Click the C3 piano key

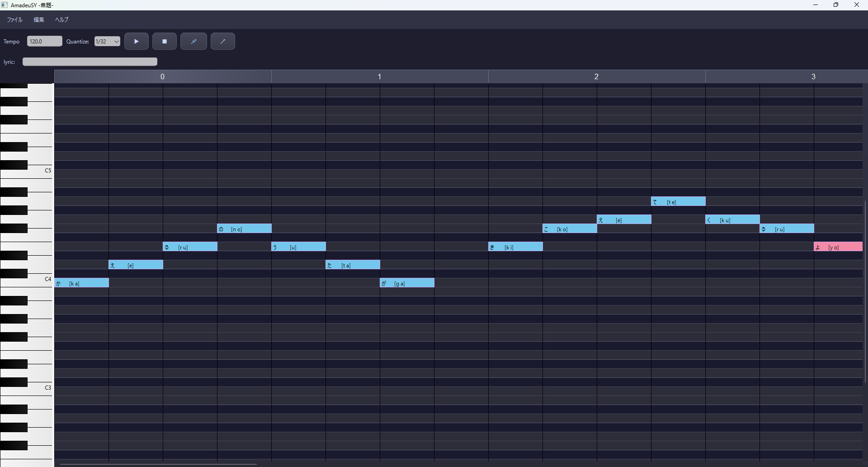pos(41,388)
